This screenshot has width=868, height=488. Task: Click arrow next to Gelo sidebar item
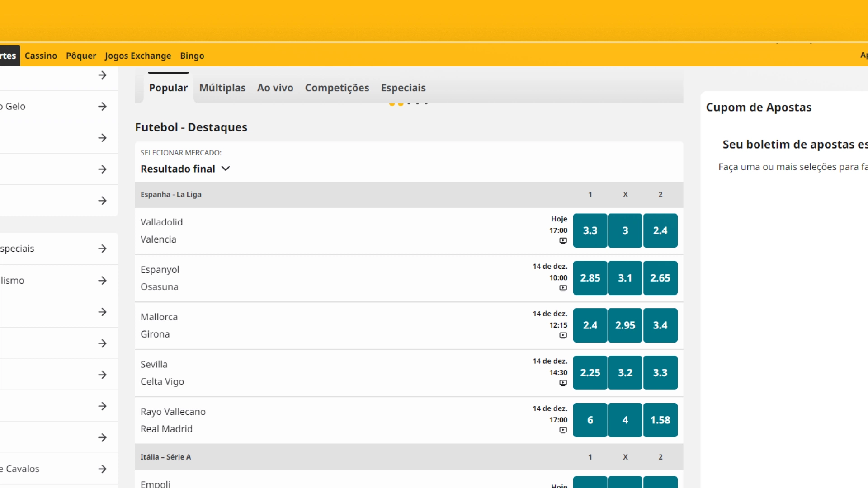pyautogui.click(x=103, y=106)
